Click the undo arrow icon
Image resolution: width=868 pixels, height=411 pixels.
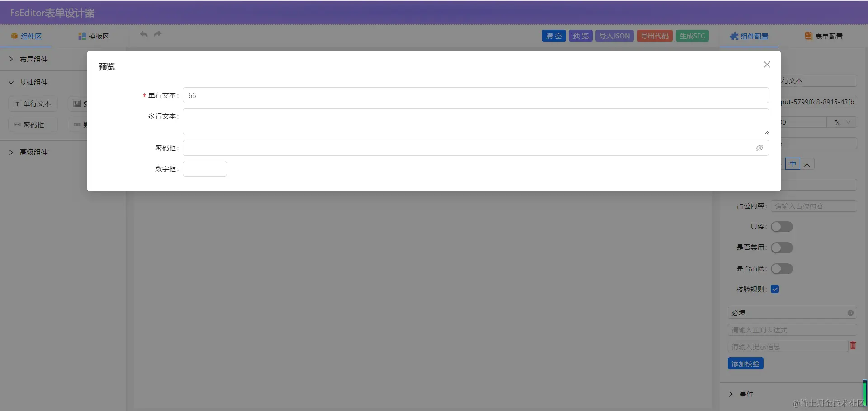(144, 34)
